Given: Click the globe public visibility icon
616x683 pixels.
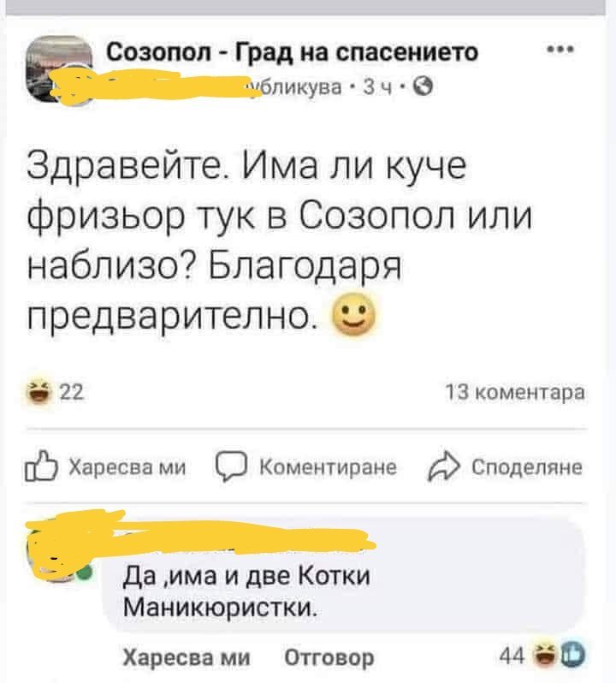Looking at the screenshot, I should point(423,87).
